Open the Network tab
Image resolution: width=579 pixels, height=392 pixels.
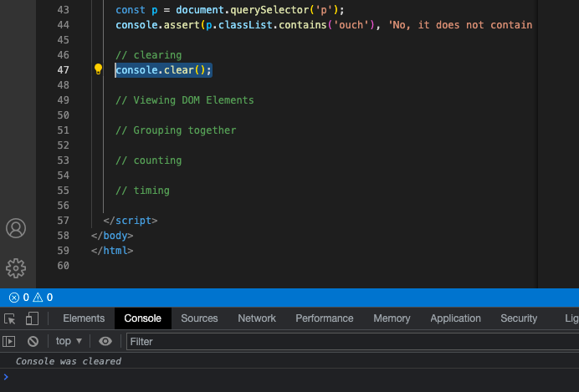click(257, 318)
